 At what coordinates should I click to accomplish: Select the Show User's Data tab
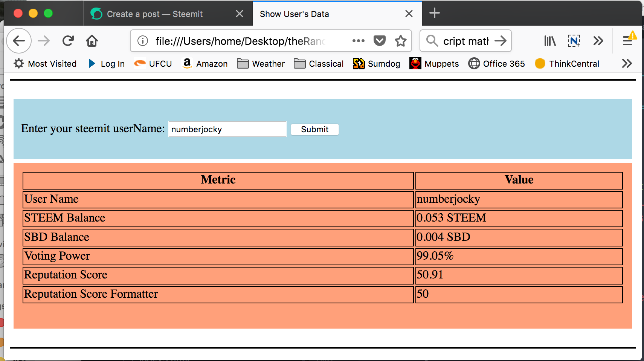(x=337, y=14)
